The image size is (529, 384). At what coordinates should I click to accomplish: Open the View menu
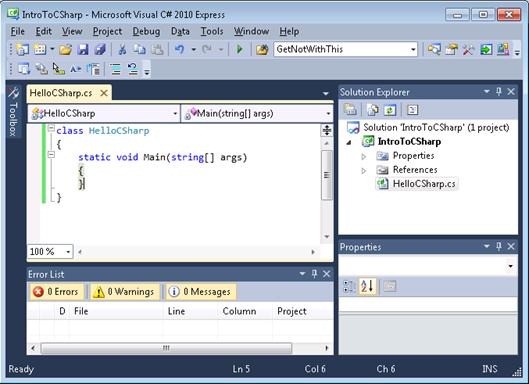72,31
